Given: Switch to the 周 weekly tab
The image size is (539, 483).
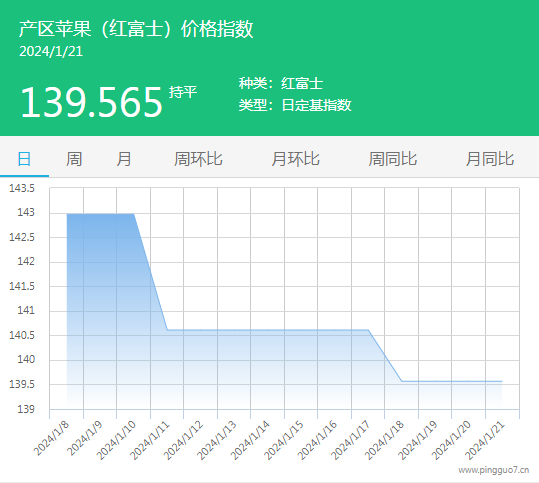Looking at the screenshot, I should (74, 159).
